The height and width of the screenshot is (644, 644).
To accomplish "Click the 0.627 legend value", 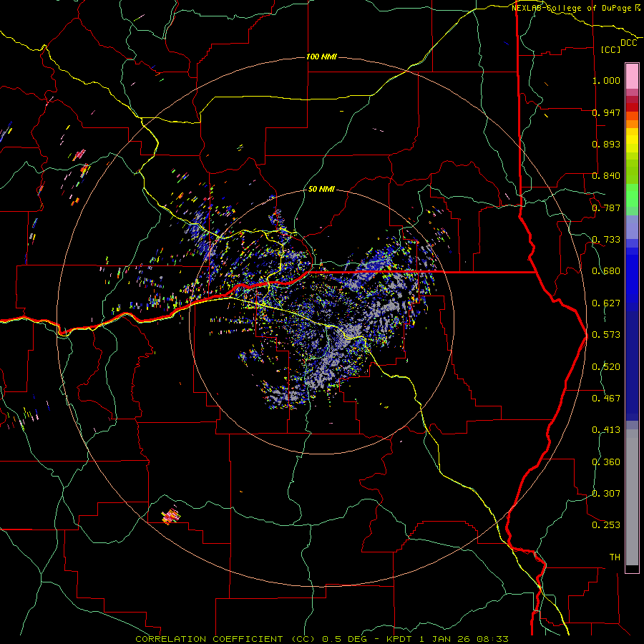I will (x=606, y=303).
